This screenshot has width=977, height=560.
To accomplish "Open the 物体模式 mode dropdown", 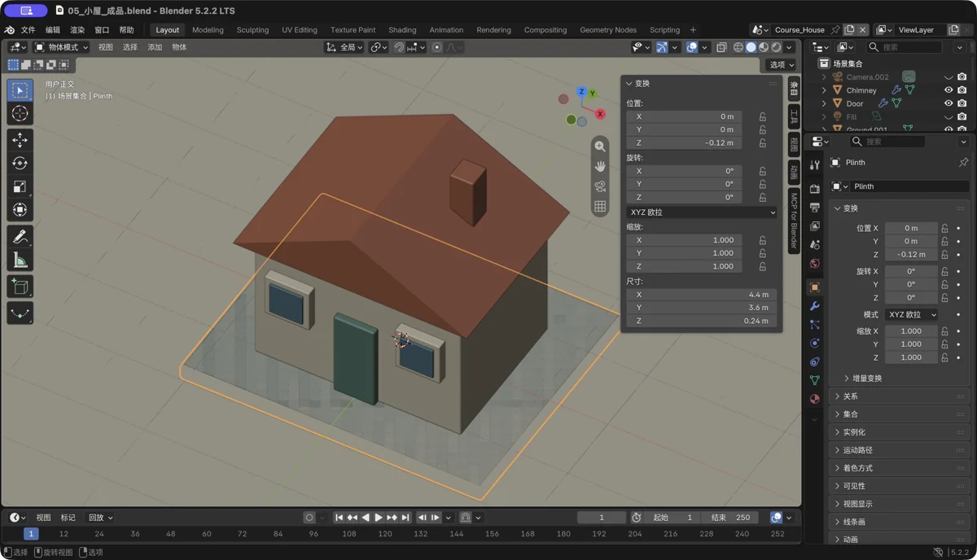I will click(61, 47).
